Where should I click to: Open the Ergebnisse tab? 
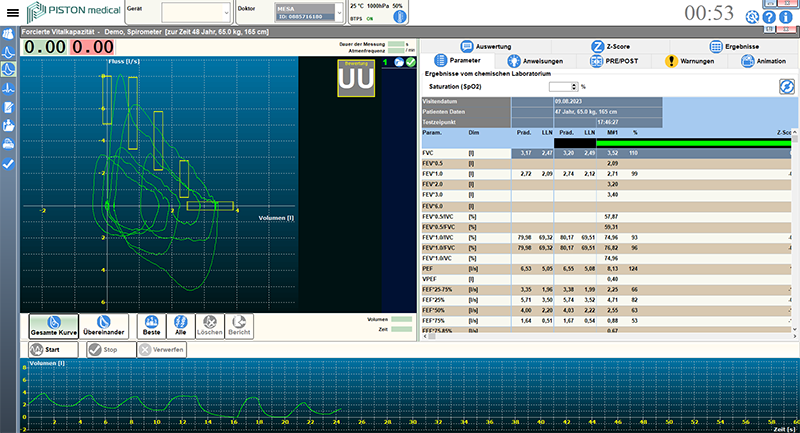734,46
